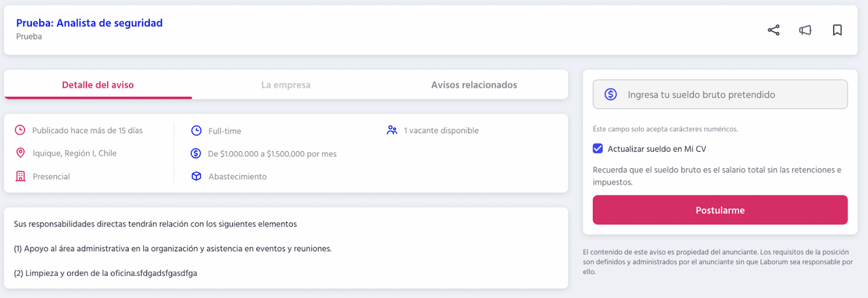Viewport: 868px width, 298px height.
Task: Click the clock icon beside publication date
Action: [x=20, y=130]
